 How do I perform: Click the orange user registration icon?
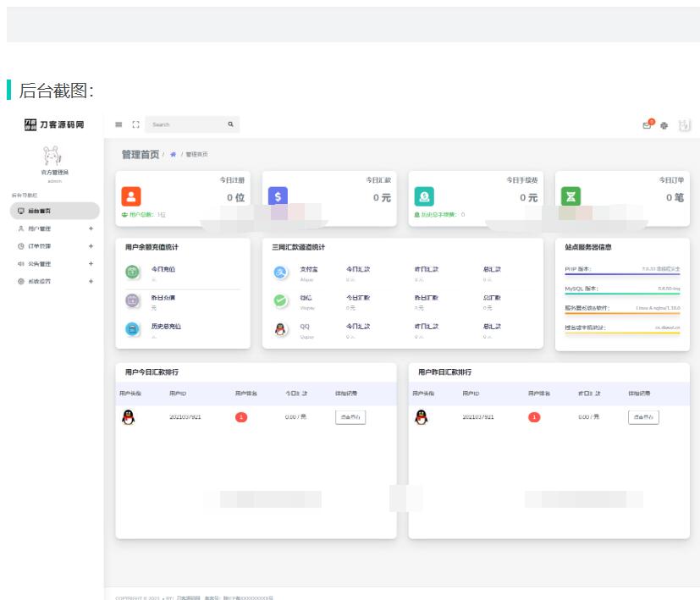tap(131, 196)
